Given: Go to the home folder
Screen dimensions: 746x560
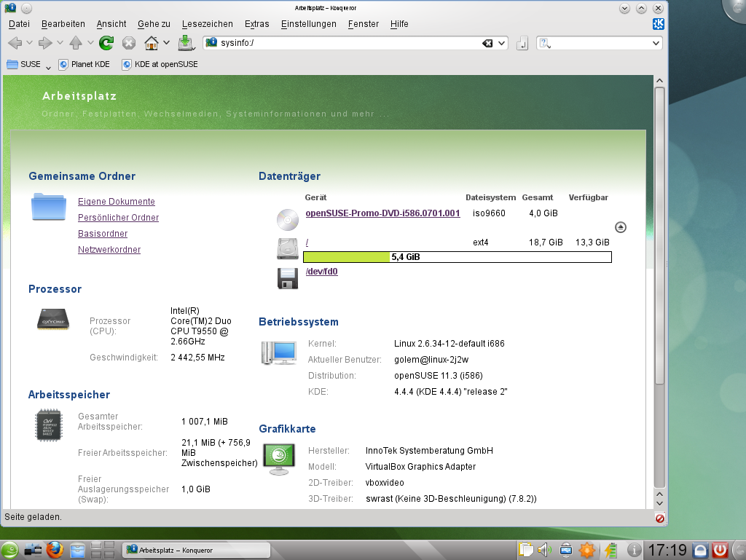Looking at the screenshot, I should [x=152, y=42].
